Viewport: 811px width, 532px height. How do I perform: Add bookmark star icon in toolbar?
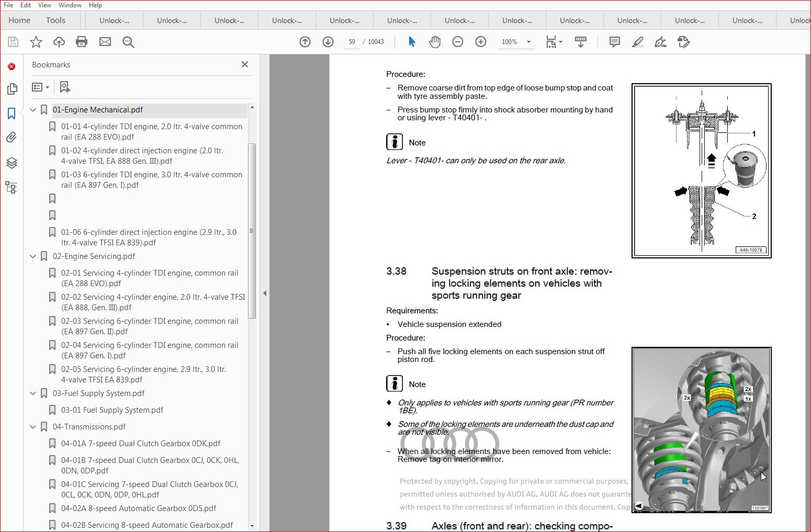pos(36,42)
